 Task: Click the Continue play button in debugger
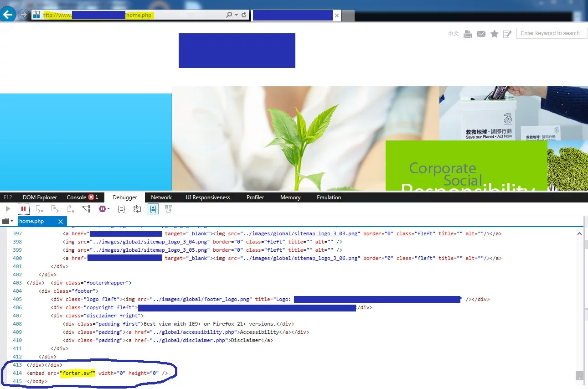tap(8, 209)
